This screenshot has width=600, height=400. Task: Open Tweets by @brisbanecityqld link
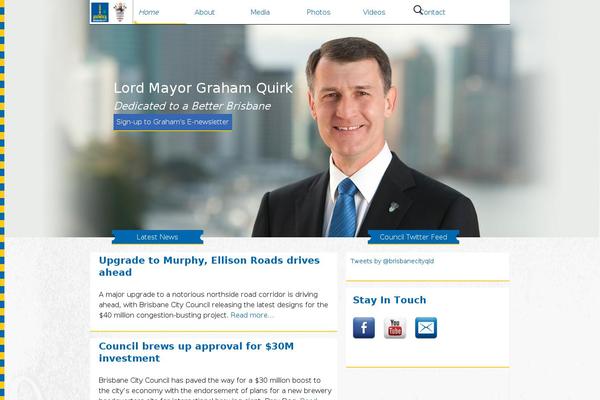(x=392, y=261)
